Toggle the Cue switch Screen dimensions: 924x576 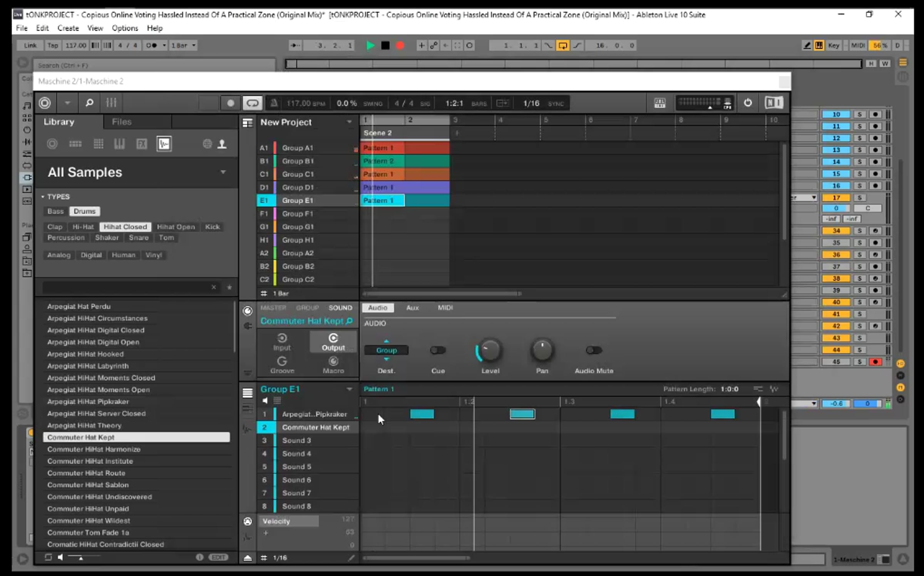[438, 350]
